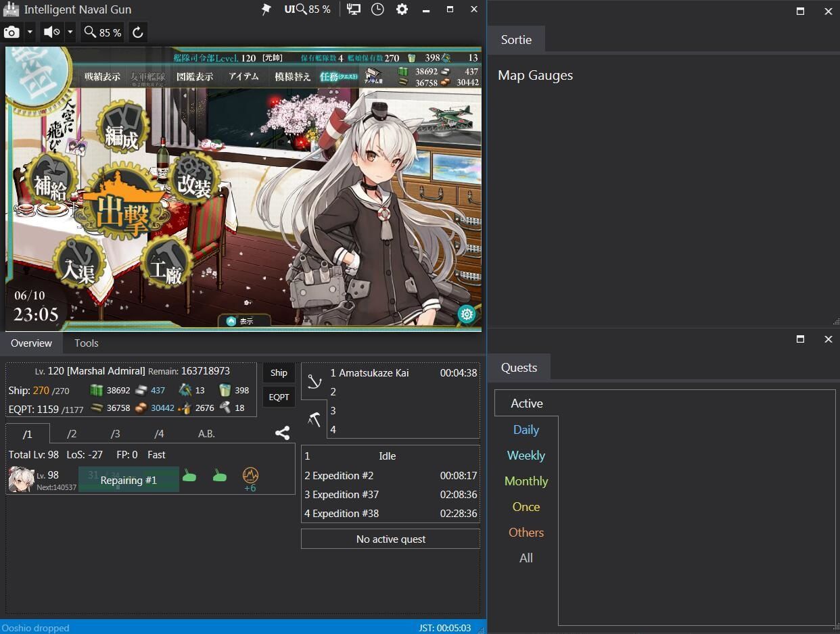Click the Amatsukaze ship portrait thumbnail
The image size is (840, 634).
(x=22, y=479)
